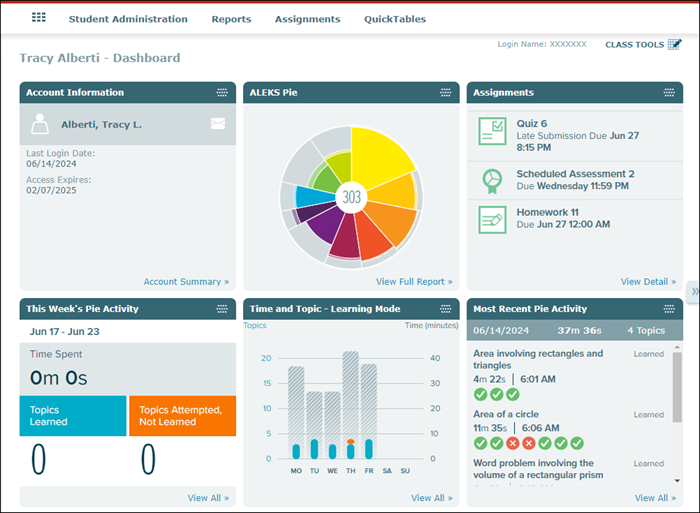Open the QuickTables menu

click(x=394, y=19)
